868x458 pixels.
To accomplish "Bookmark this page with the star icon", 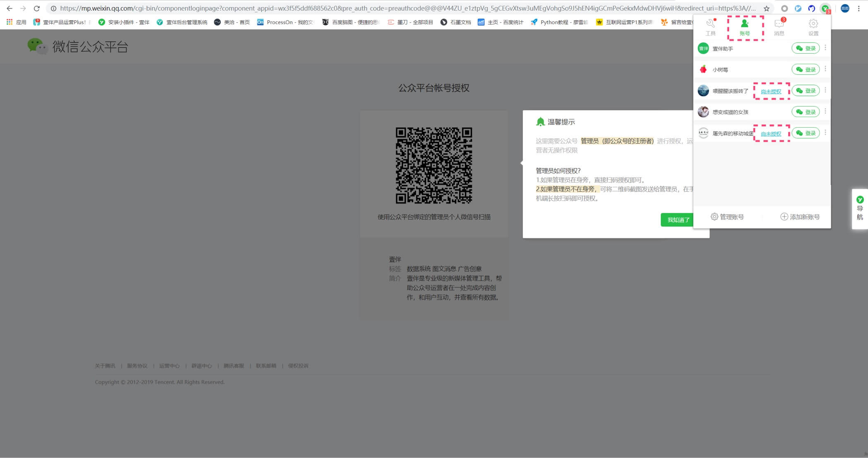I will tap(766, 8).
